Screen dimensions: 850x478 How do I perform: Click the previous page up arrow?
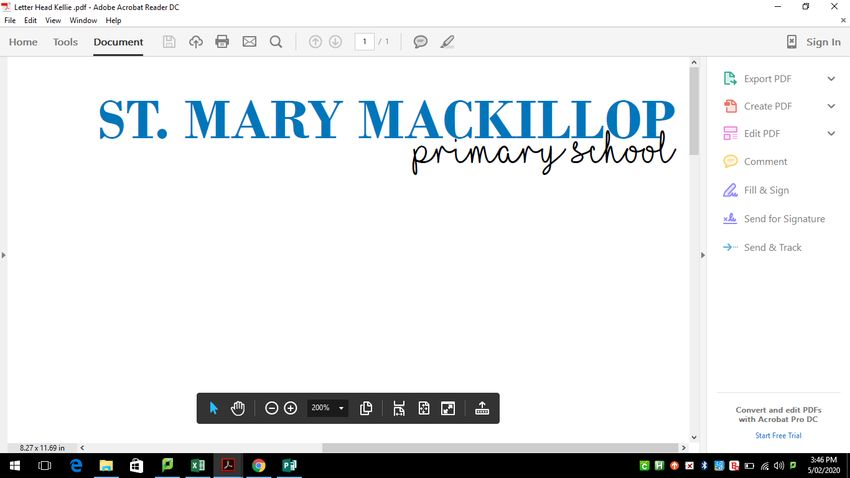pyautogui.click(x=315, y=42)
